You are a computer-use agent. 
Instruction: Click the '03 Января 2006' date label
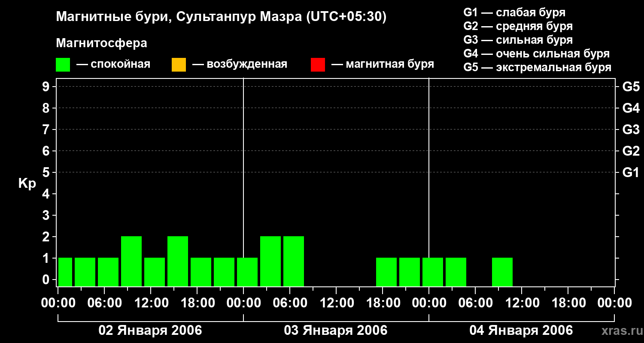point(336,330)
